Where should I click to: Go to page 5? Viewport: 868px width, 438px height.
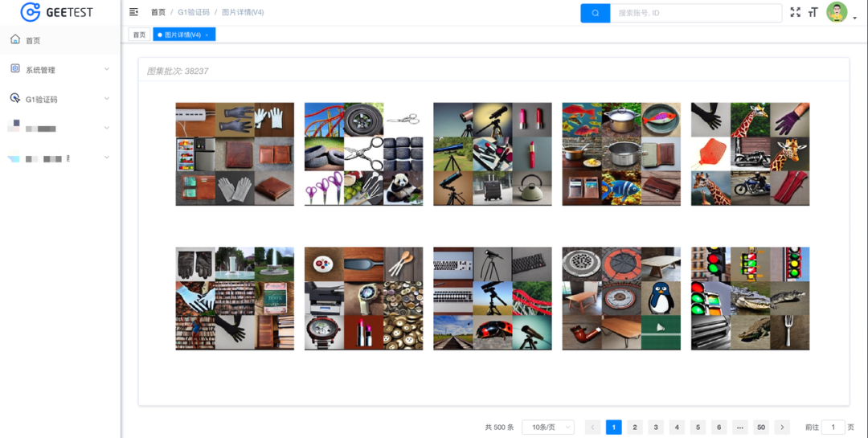(x=698, y=427)
